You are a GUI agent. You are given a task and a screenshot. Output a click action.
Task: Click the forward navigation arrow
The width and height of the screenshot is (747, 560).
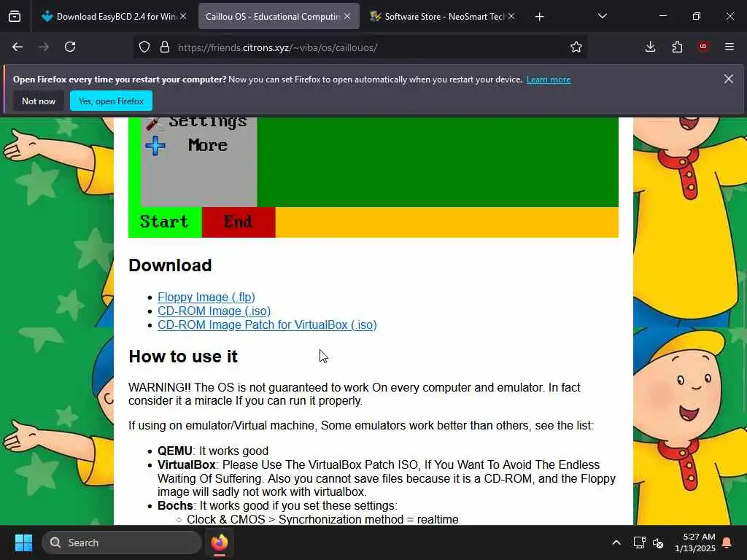tap(44, 47)
